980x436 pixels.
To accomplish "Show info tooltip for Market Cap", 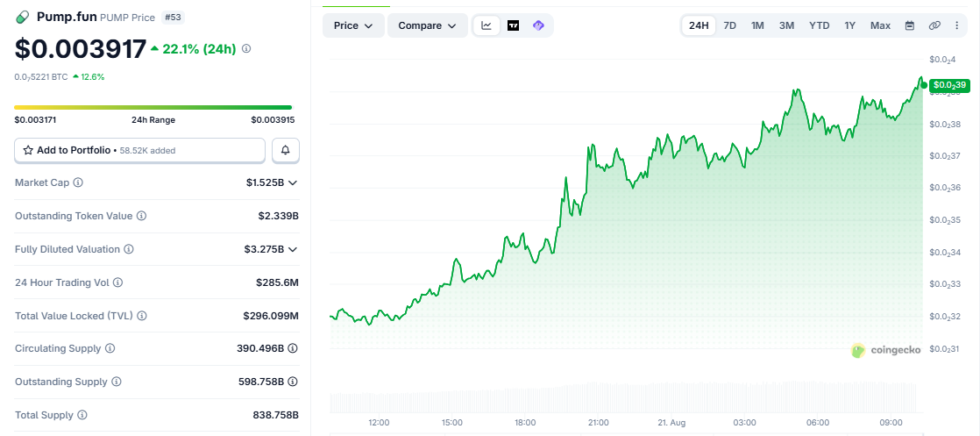I will coord(78,182).
